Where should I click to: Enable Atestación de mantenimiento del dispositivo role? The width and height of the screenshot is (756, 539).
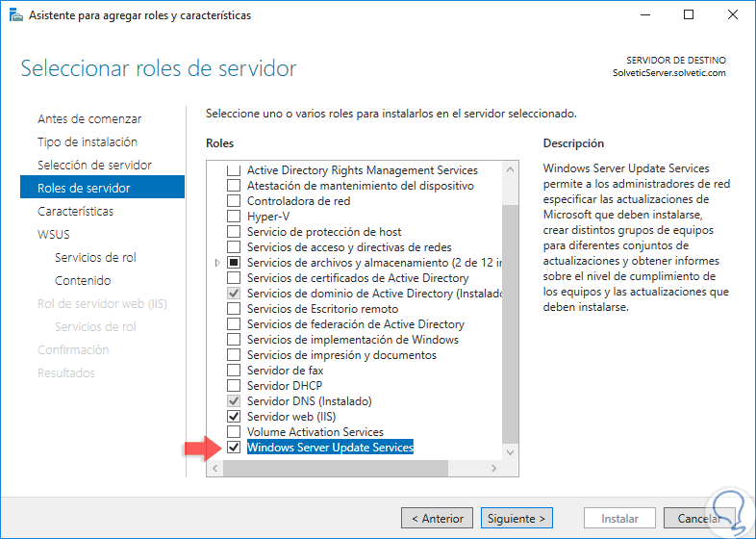pyautogui.click(x=234, y=186)
